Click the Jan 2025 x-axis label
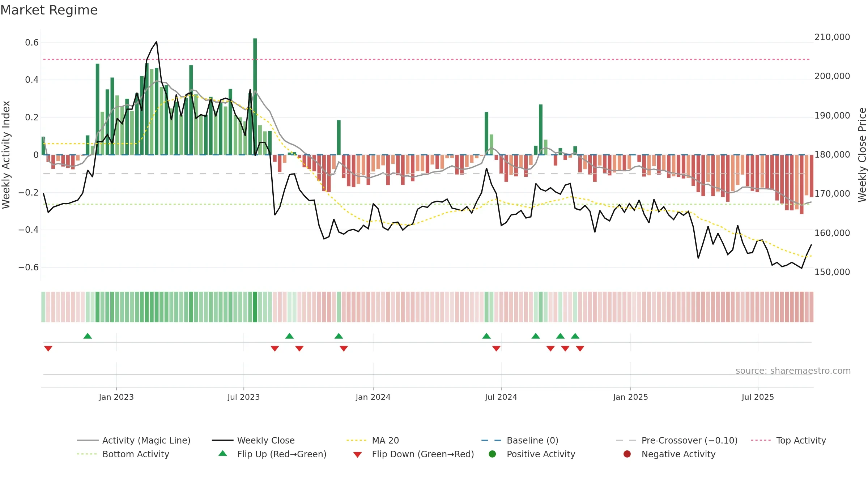 630,397
